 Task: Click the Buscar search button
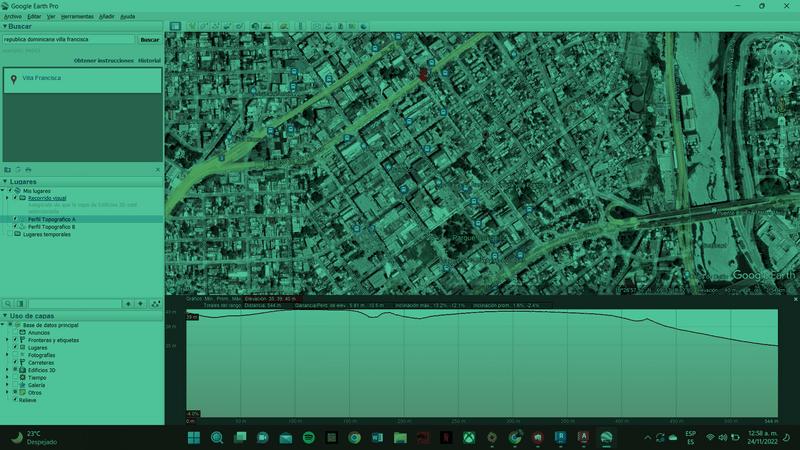[x=149, y=39]
